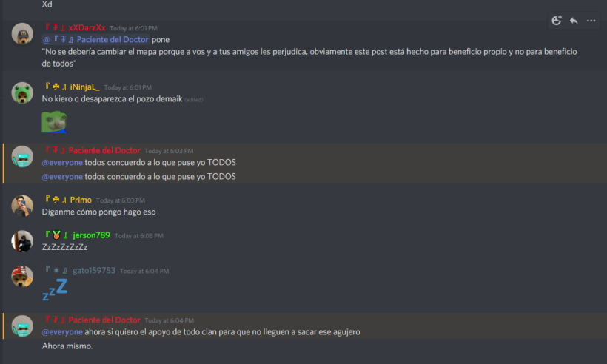Viewport: 607px width, 364px height.
Task: Open gato159753's dog avatar
Action: pos(22,276)
